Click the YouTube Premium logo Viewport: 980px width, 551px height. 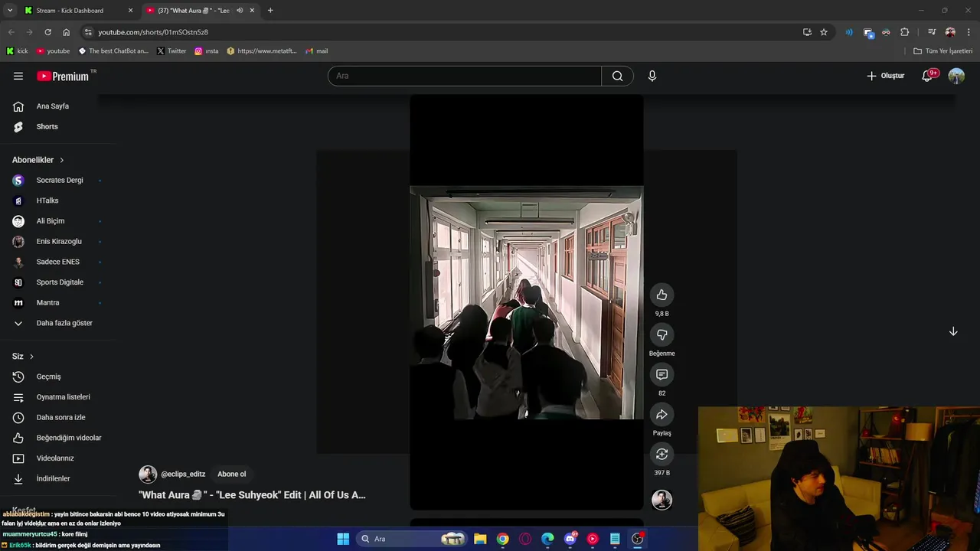(x=63, y=76)
